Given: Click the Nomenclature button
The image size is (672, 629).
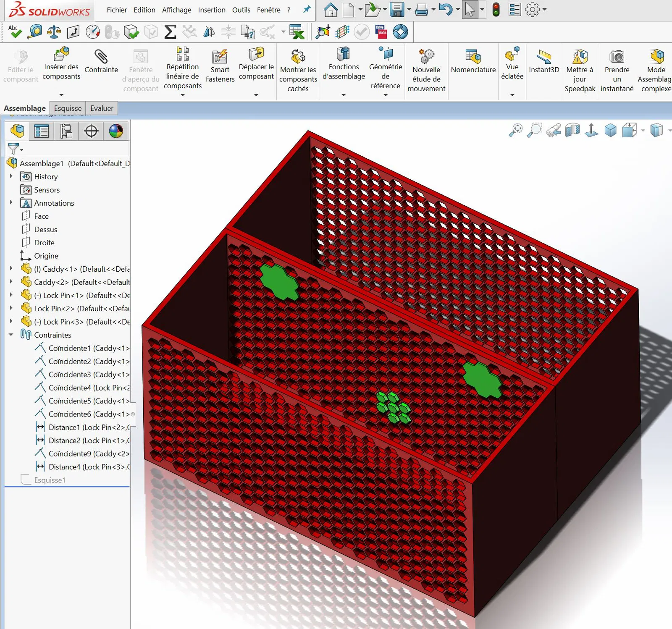Looking at the screenshot, I should click(473, 61).
